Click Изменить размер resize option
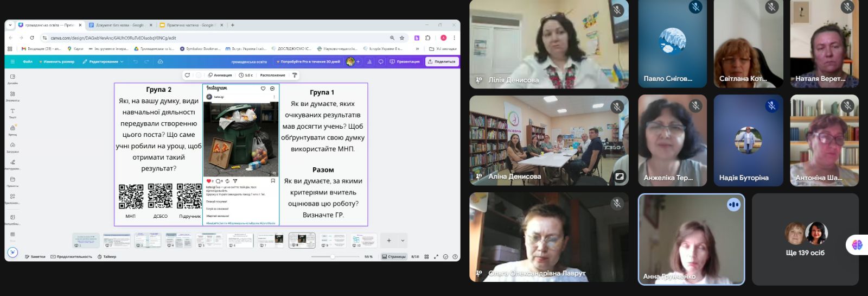Screen dimensions: 868x296 [x=57, y=61]
